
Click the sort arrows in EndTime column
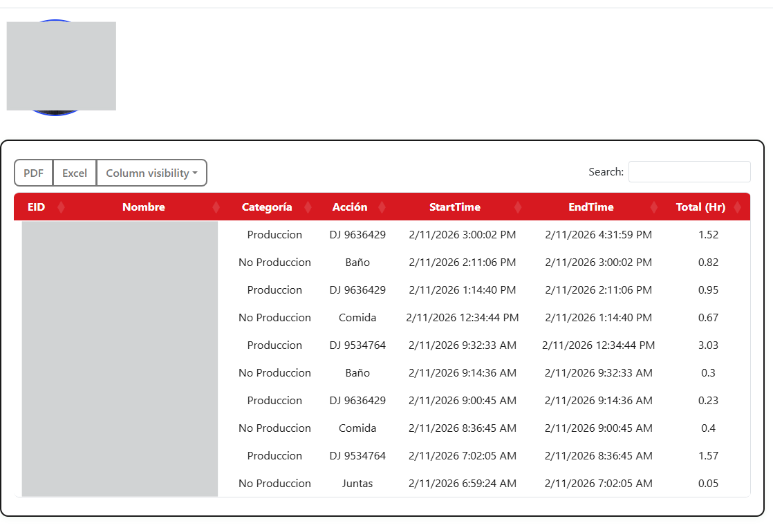pos(654,207)
